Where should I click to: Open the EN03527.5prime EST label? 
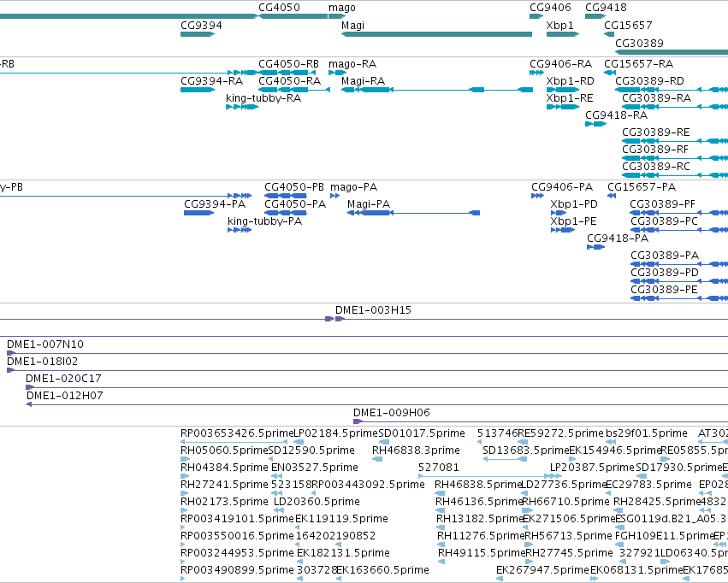[x=314, y=468]
